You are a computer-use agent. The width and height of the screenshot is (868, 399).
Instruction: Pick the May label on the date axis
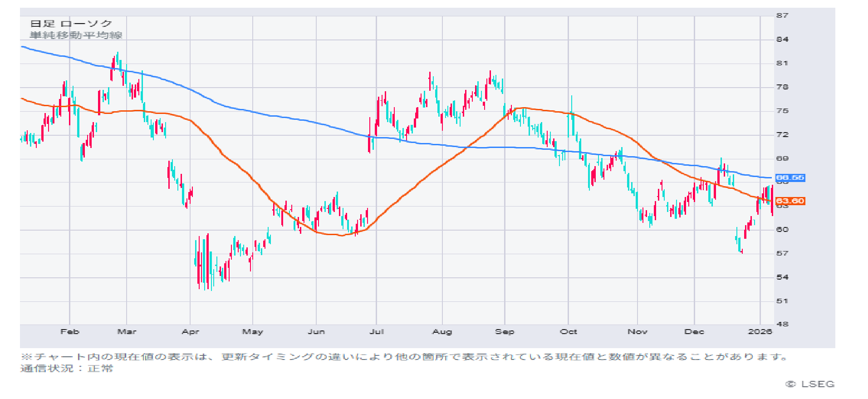(x=253, y=332)
